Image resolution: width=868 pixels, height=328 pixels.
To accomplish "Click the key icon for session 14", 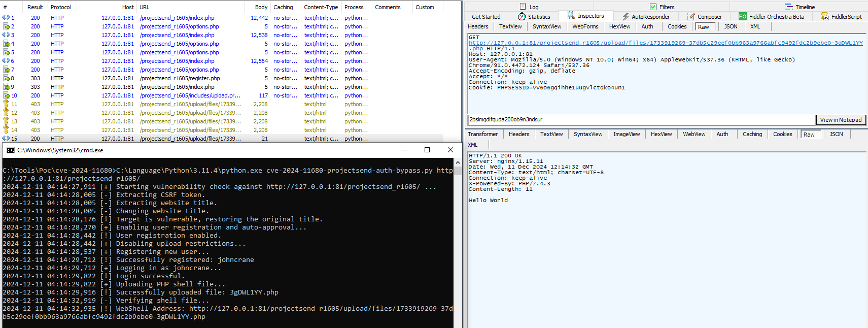I will click(6, 130).
